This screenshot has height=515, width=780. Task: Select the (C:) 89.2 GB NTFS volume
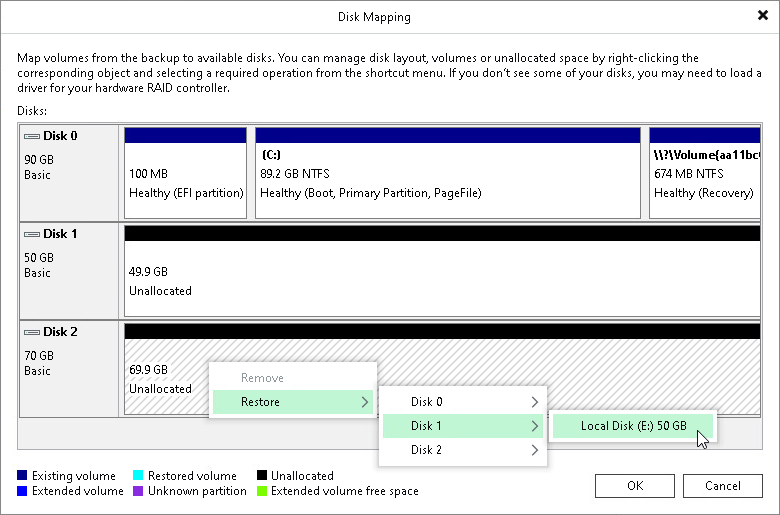448,173
